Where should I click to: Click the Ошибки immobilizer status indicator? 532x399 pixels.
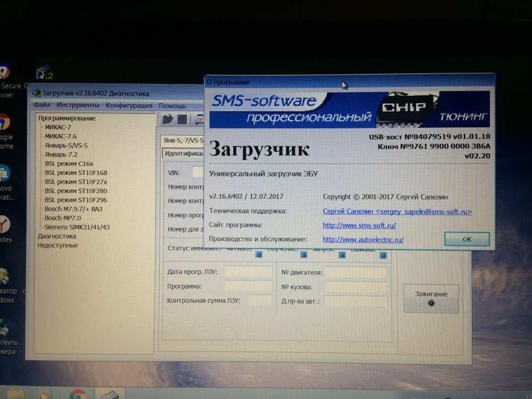383,255
